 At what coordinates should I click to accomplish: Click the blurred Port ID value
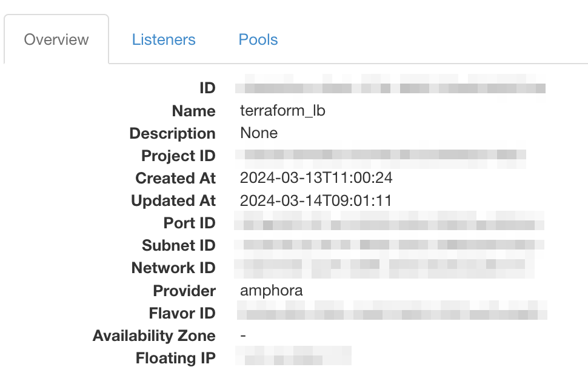tap(390, 223)
